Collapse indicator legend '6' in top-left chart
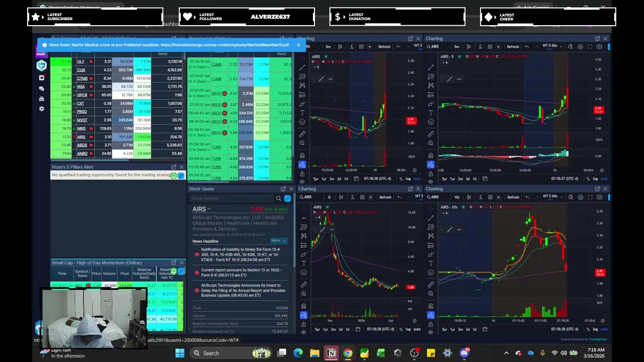Image resolution: width=644 pixels, height=362 pixels. pos(316,67)
